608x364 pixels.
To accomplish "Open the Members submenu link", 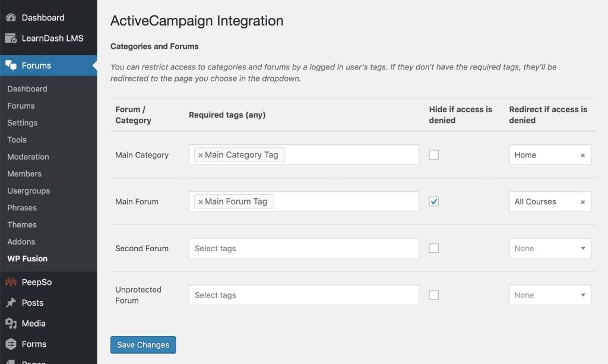I will (24, 174).
